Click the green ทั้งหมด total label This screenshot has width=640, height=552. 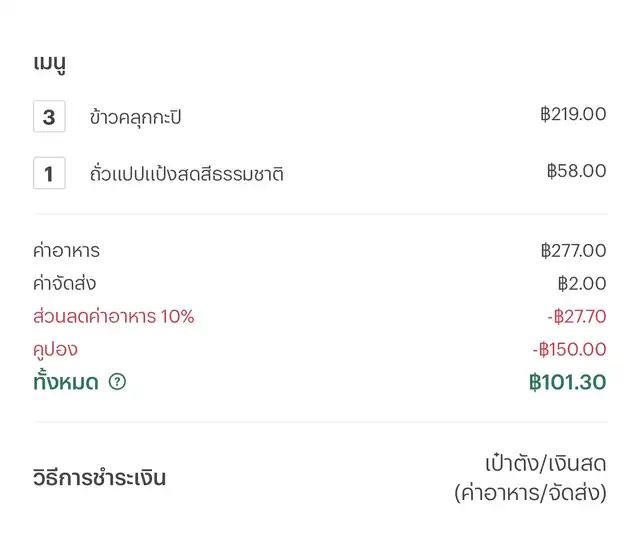pos(65,381)
